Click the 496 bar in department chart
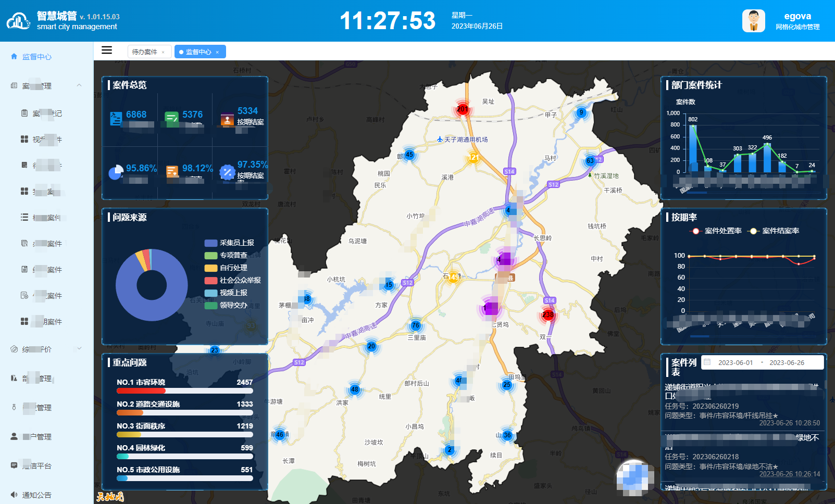This screenshot has height=504, width=835. 767,158
